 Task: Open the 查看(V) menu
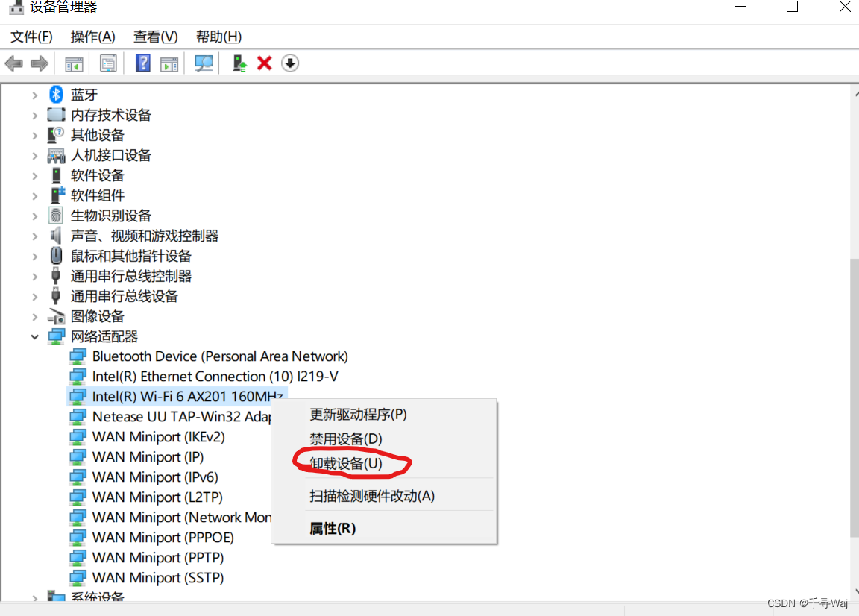[x=156, y=37]
